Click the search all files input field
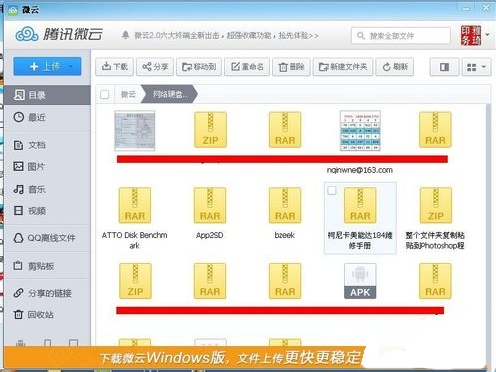496x372 pixels. tap(401, 35)
